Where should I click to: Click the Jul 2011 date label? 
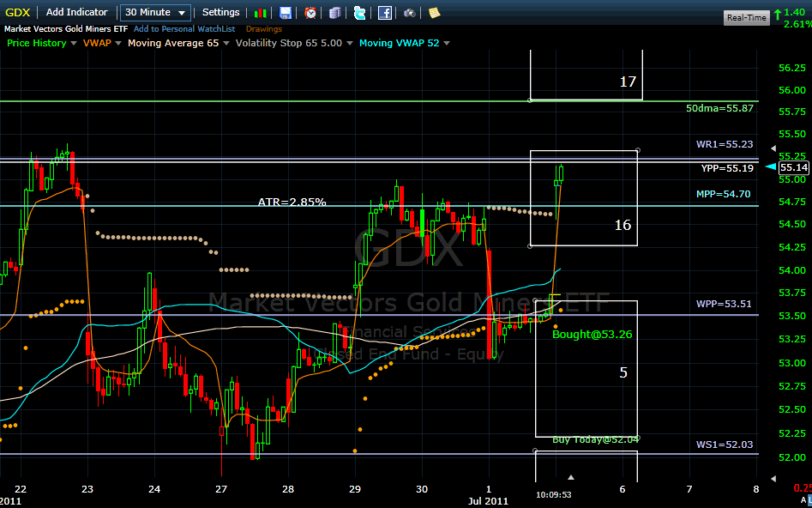point(489,501)
